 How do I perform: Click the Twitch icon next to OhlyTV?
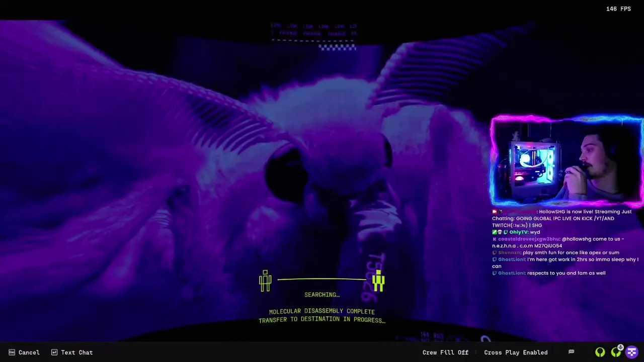click(x=506, y=232)
